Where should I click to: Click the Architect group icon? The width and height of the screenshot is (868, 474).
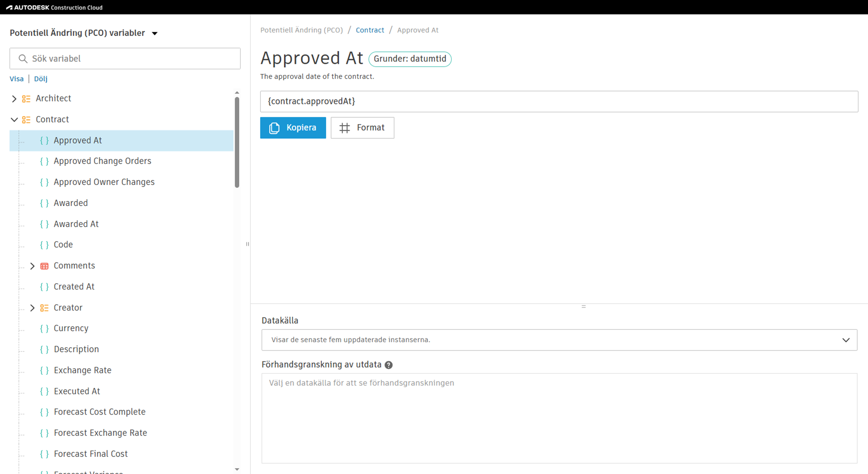[x=26, y=99]
